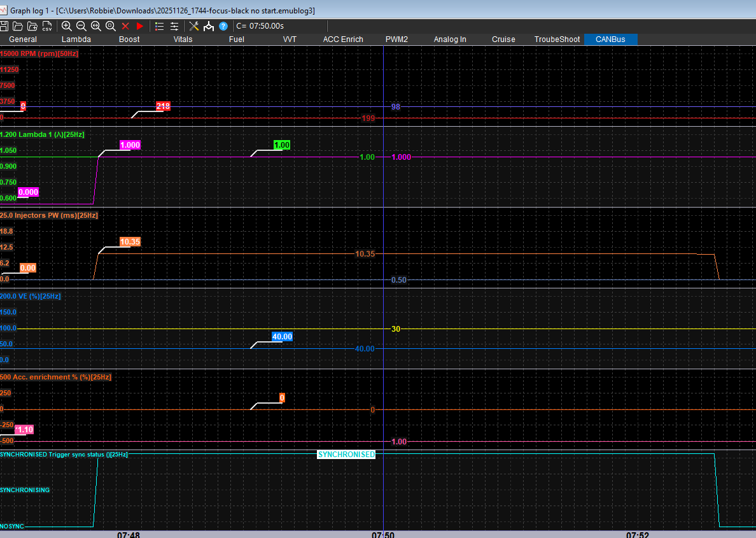Click the save log floppy disk icon
The width and height of the screenshot is (756, 538).
[x=4, y=26]
